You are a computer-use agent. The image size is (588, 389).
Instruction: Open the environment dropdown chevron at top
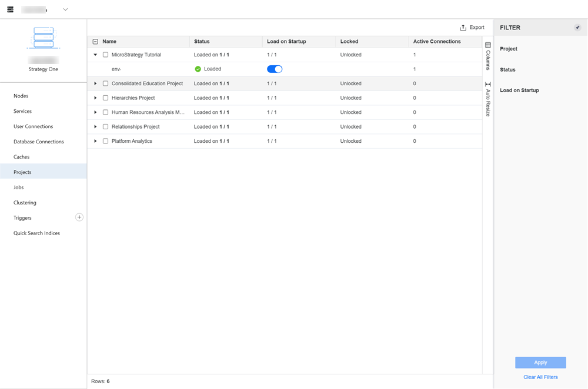coord(65,9)
